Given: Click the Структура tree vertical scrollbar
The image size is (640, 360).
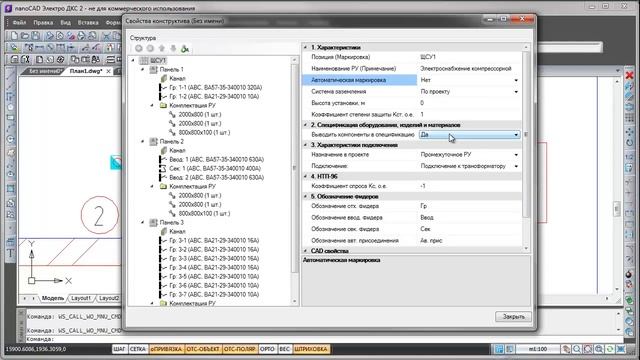Looking at the screenshot, I should (x=295, y=181).
